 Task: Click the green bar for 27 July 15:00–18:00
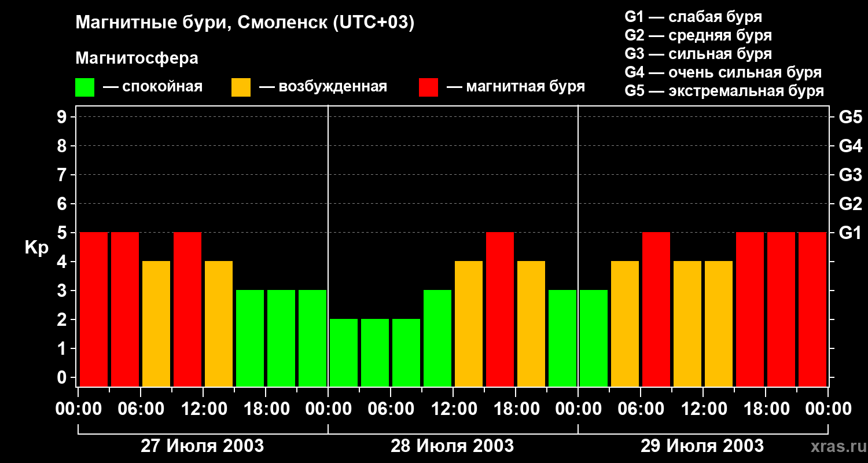click(250, 338)
